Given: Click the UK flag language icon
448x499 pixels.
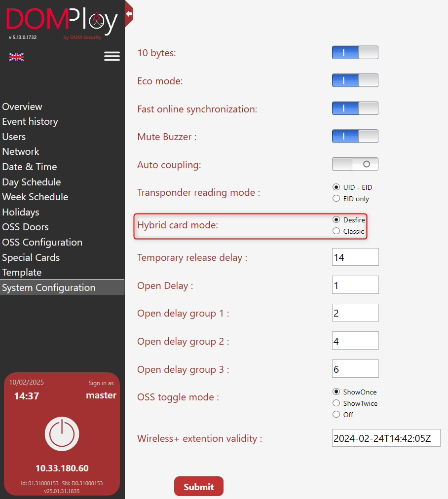Looking at the screenshot, I should pos(16,57).
